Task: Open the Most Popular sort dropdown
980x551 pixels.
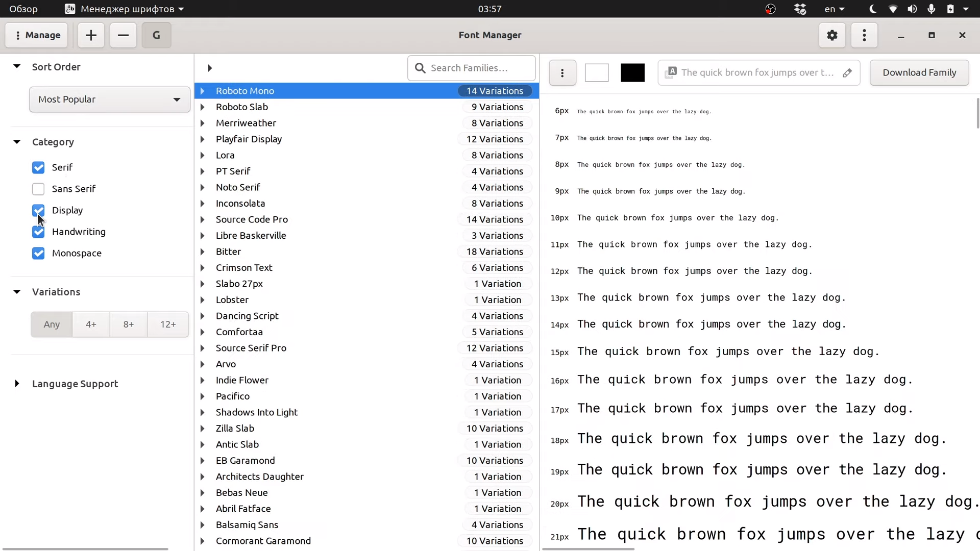Action: coord(110,99)
